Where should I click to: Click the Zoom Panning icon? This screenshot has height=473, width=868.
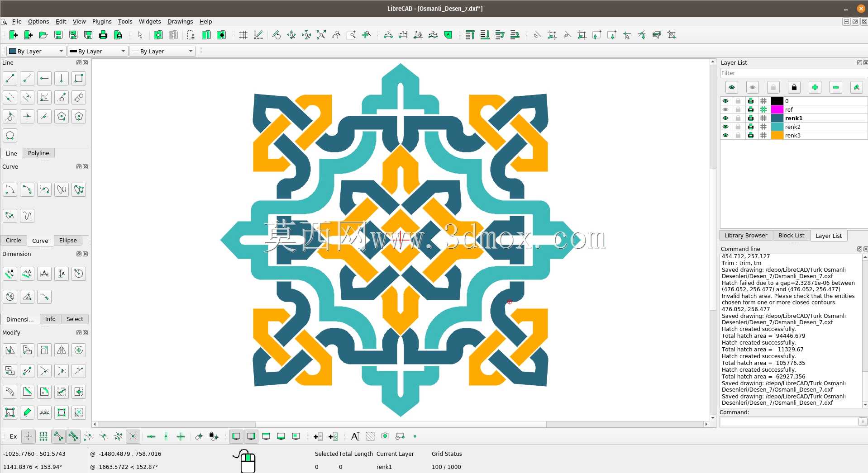point(366,35)
